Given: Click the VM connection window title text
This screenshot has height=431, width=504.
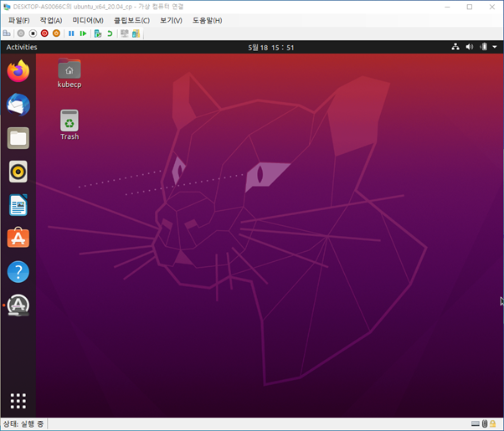Looking at the screenshot, I should pos(98,7).
